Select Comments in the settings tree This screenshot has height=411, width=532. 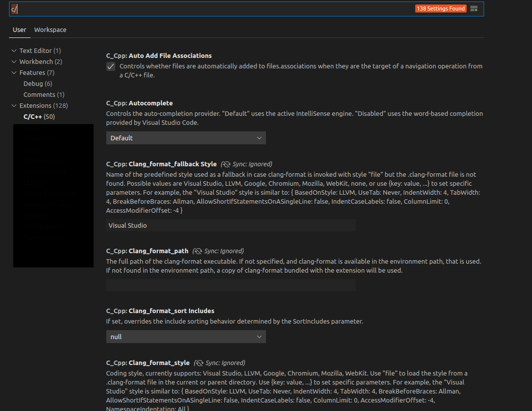click(x=43, y=94)
